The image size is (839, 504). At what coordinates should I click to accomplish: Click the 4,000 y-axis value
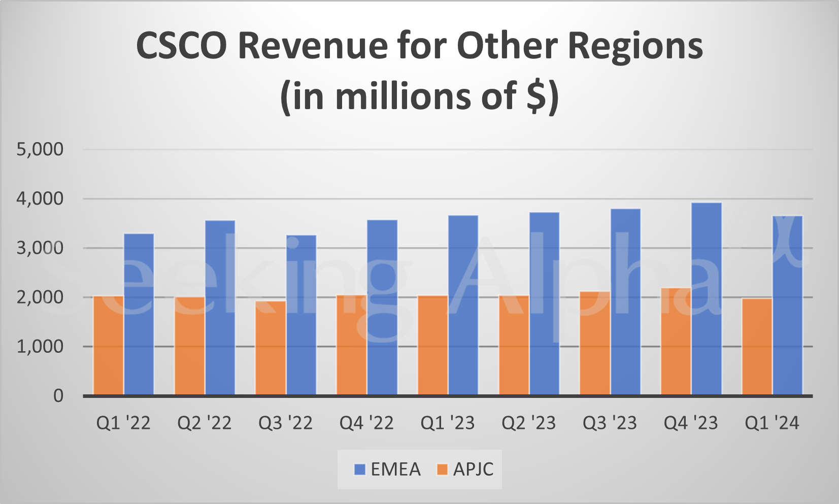point(40,198)
